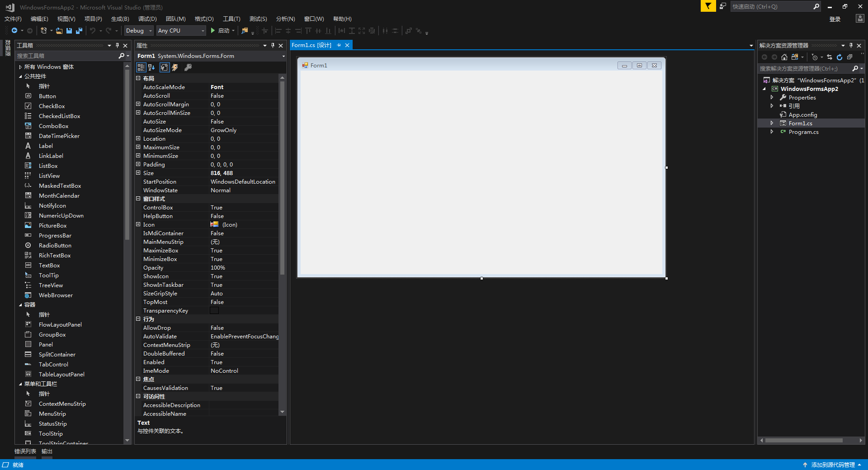This screenshot has height=470, width=868.
Task: Click the Refresh icon in Solution Explorer
Action: coord(840,57)
